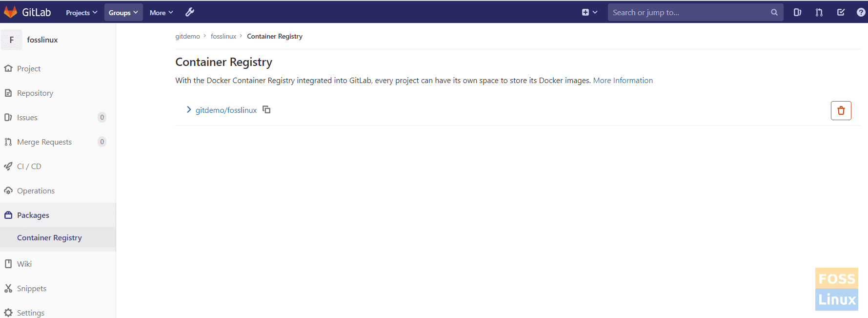Viewport: 868px width, 318px height.
Task: Click the GitLab fox logo
Action: (x=10, y=12)
